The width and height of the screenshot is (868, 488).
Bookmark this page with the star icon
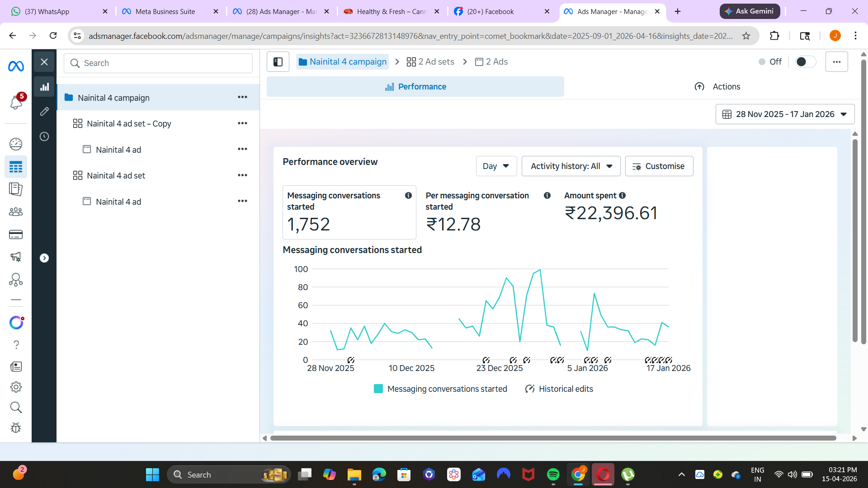click(746, 36)
